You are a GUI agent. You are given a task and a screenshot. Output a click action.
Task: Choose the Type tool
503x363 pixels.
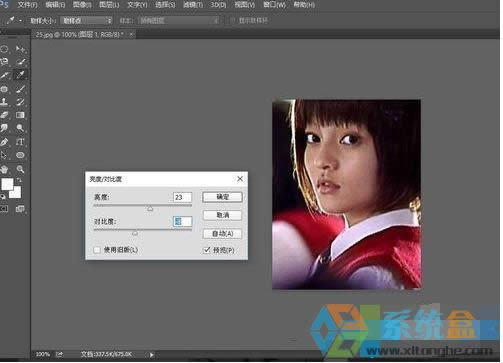tap(20, 142)
